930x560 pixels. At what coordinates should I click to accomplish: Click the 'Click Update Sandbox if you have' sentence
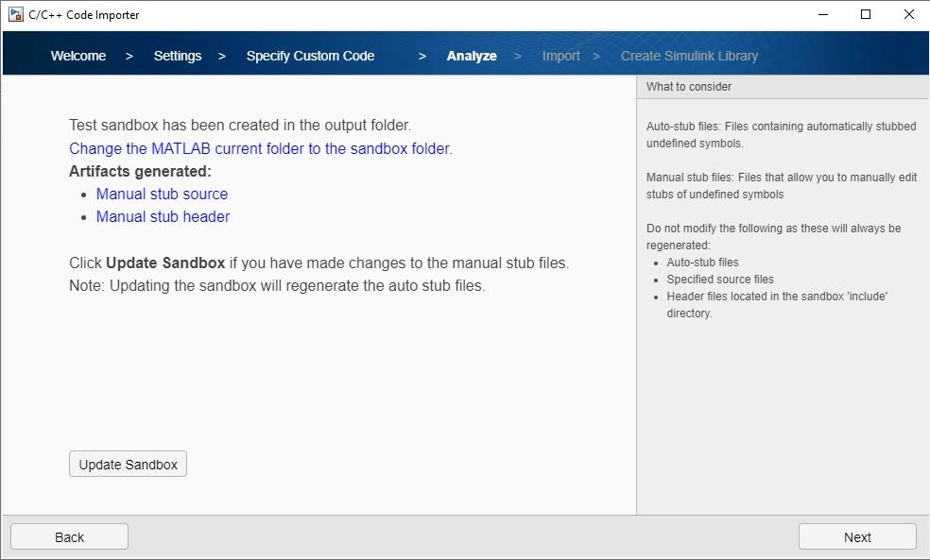(319, 263)
